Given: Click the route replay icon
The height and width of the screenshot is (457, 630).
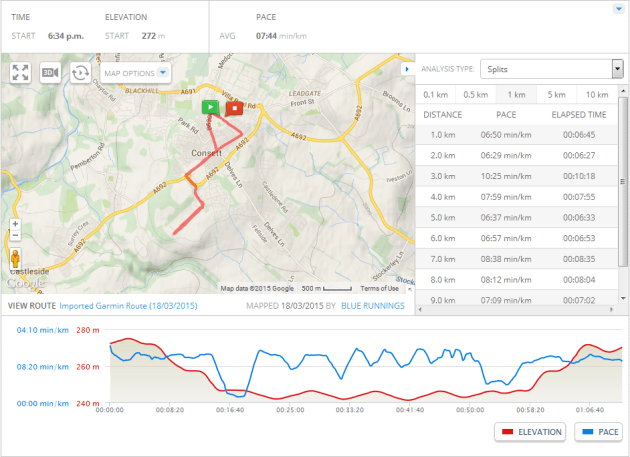Looking at the screenshot, I should pos(80,73).
